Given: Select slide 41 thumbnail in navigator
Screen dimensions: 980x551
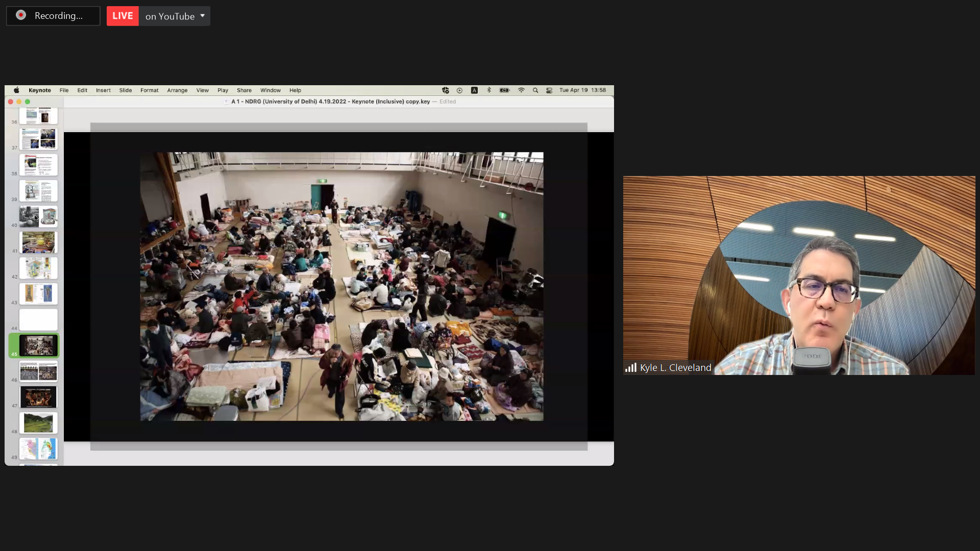Looking at the screenshot, I should point(38,242).
